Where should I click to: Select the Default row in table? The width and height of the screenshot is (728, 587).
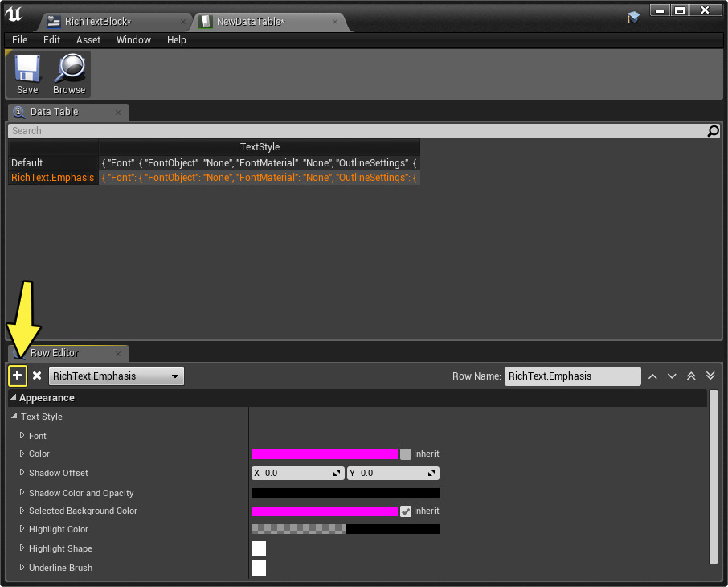click(27, 163)
